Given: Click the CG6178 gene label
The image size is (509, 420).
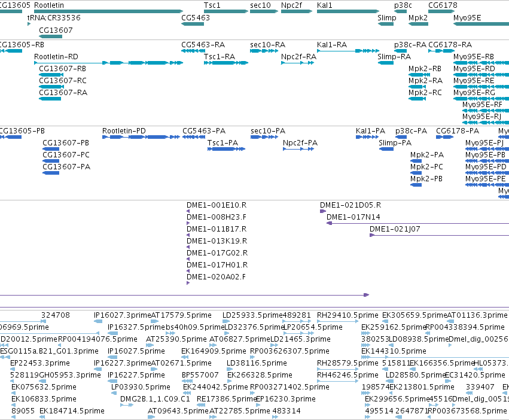Looking at the screenshot, I should pyautogui.click(x=443, y=5).
